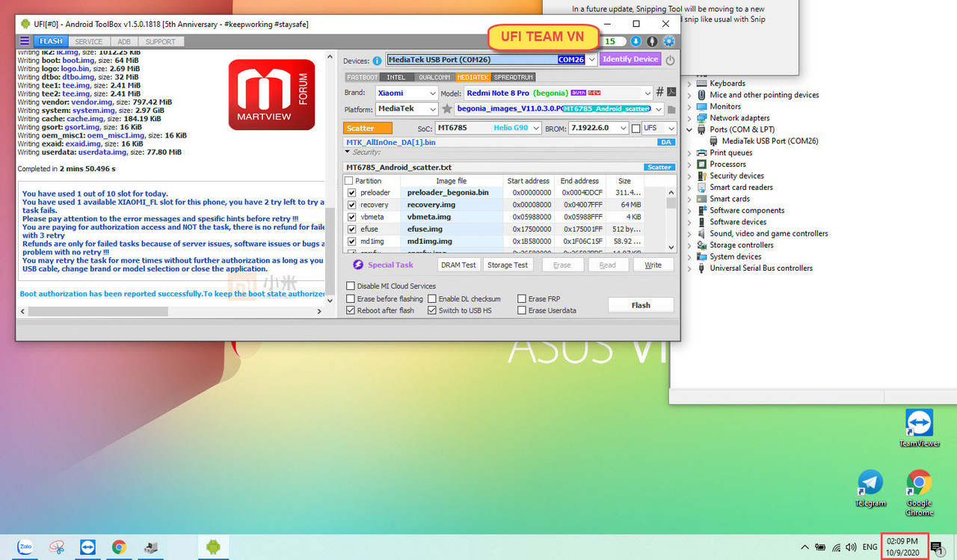This screenshot has height=560, width=957.
Task: Select the QUALCOMM platform tab
Action: click(434, 77)
